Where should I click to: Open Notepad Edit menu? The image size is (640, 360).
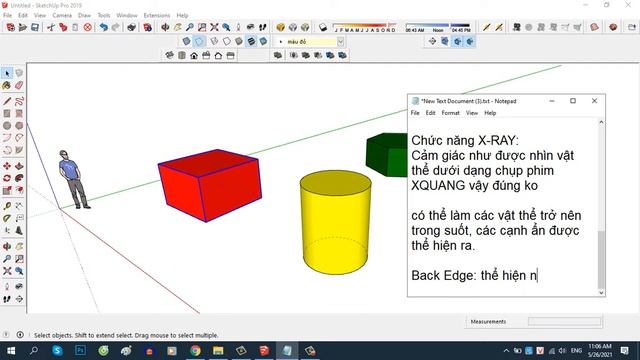tap(431, 113)
